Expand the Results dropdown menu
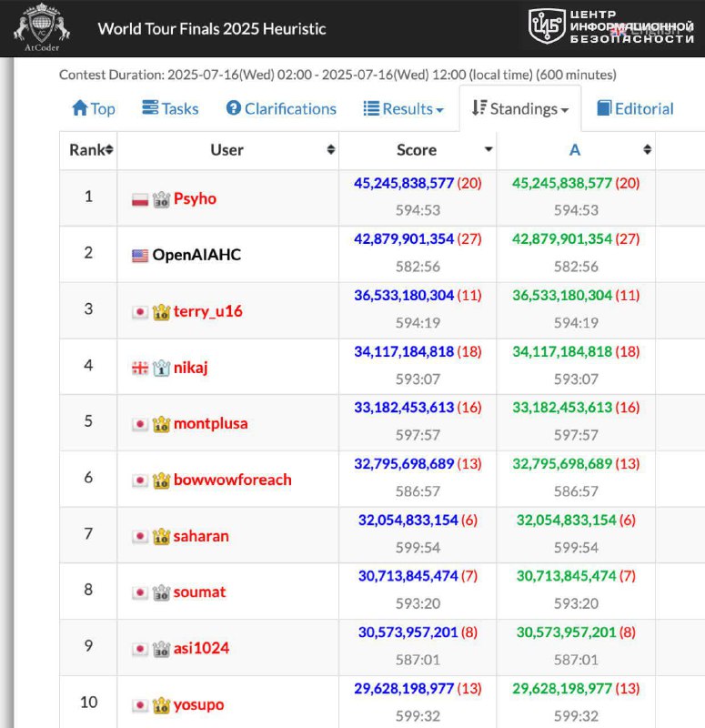 point(403,108)
